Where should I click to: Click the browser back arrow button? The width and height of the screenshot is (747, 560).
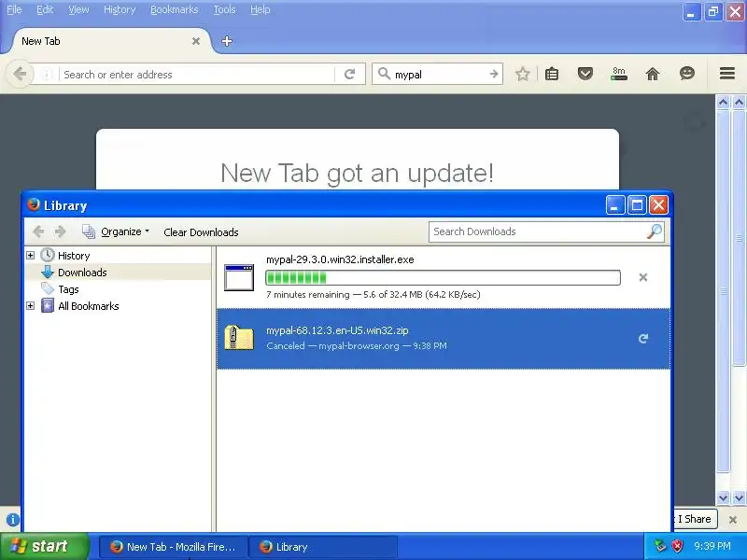pyautogui.click(x=20, y=75)
